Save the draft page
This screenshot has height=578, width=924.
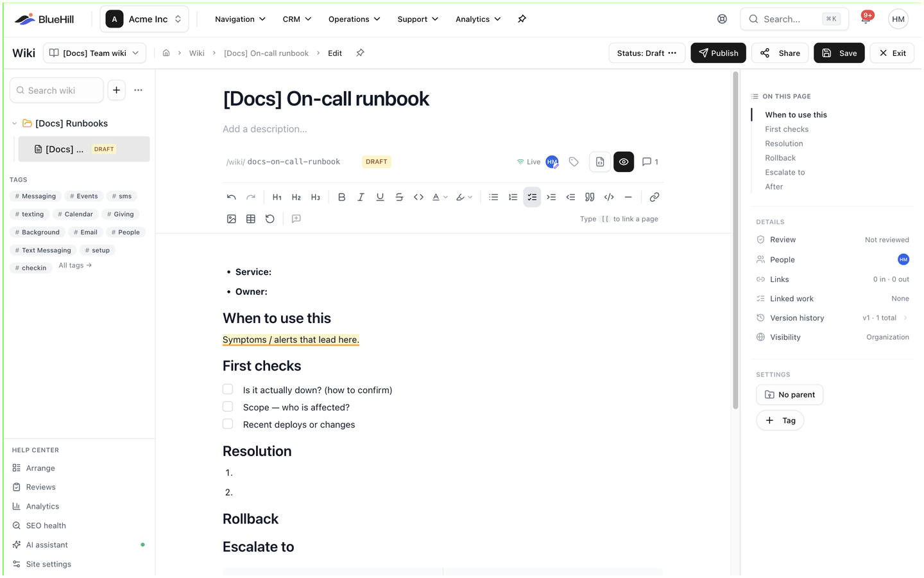coord(839,53)
